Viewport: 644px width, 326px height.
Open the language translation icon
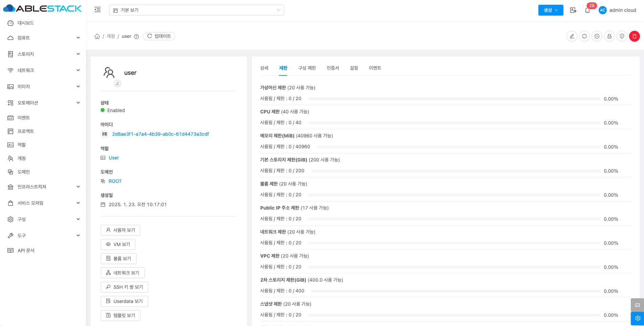point(573,10)
